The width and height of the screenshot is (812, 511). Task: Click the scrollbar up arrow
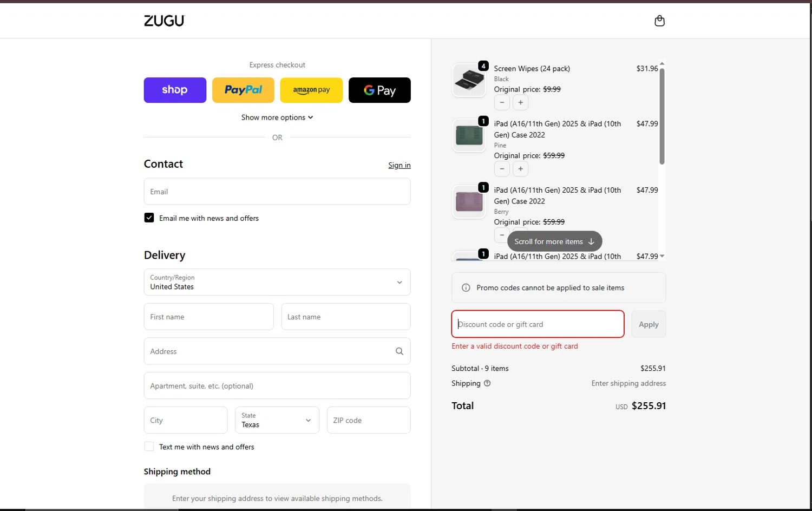pyautogui.click(x=662, y=64)
